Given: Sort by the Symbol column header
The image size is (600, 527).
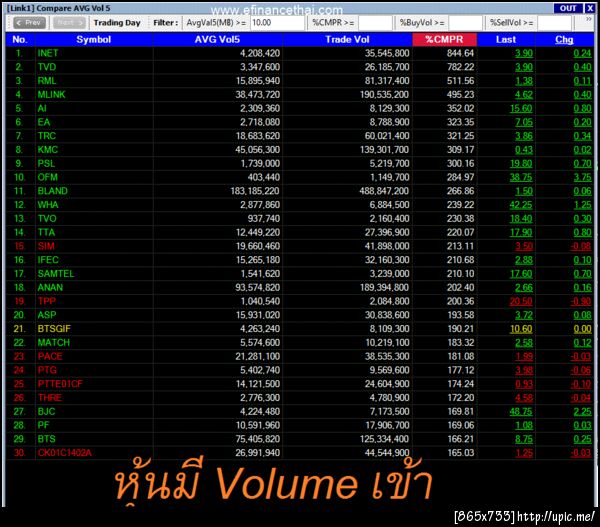Looking at the screenshot, I should (94, 40).
